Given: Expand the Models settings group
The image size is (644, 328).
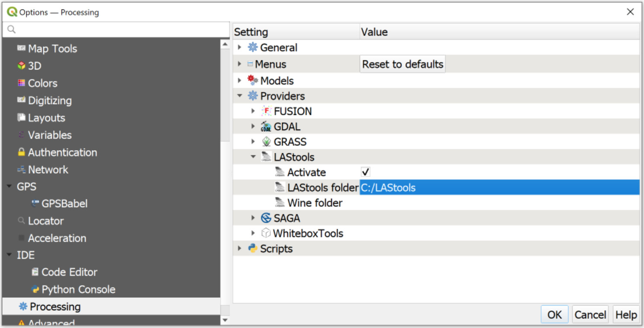Looking at the screenshot, I should [239, 80].
